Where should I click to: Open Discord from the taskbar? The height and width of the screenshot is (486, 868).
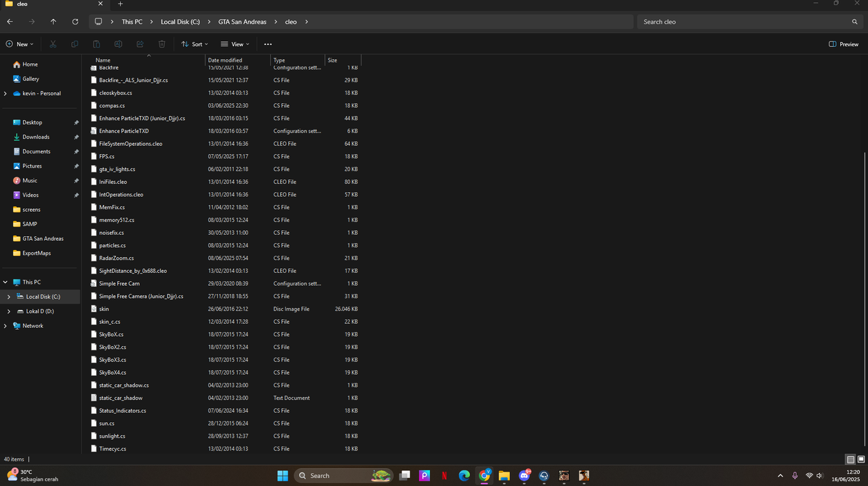point(524,476)
